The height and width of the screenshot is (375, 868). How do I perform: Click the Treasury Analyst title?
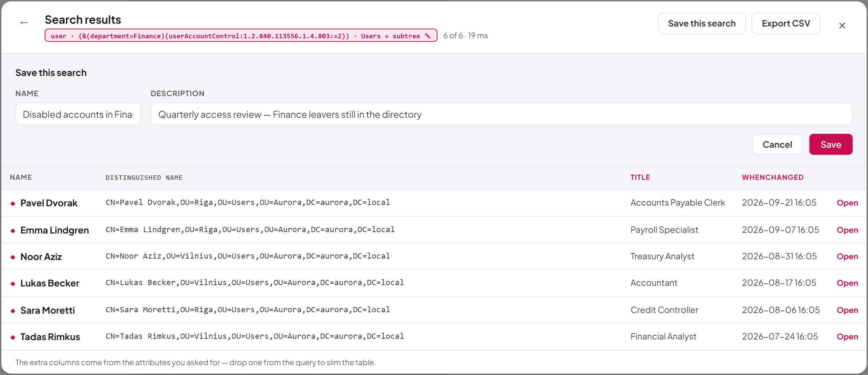coord(662,257)
